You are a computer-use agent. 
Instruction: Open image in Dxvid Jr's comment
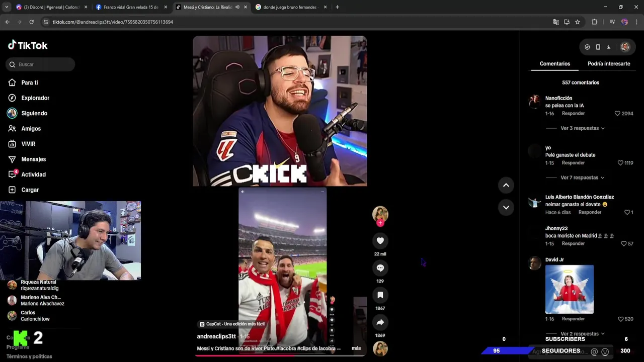tap(570, 290)
